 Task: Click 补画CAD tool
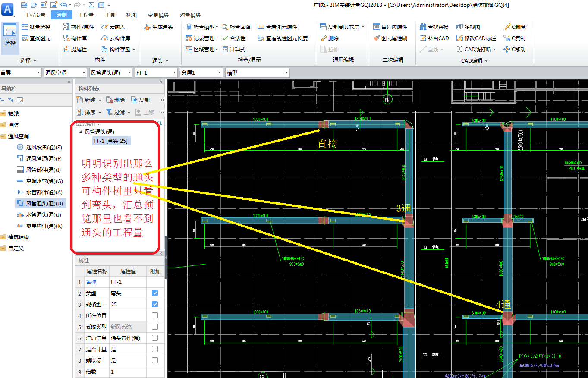pos(434,38)
